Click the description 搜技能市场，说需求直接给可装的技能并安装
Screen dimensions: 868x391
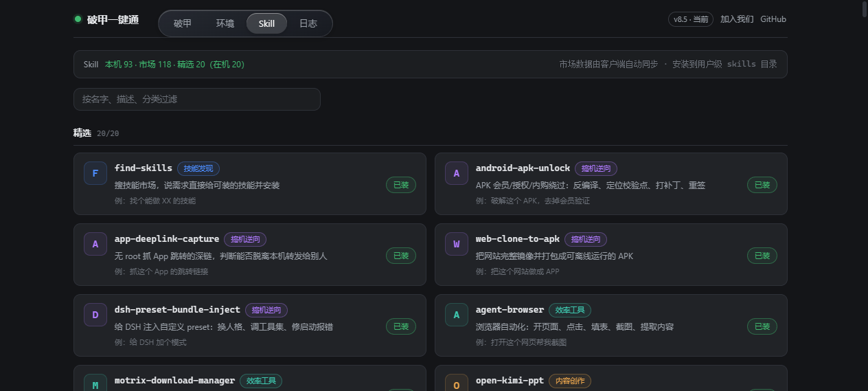click(x=197, y=186)
